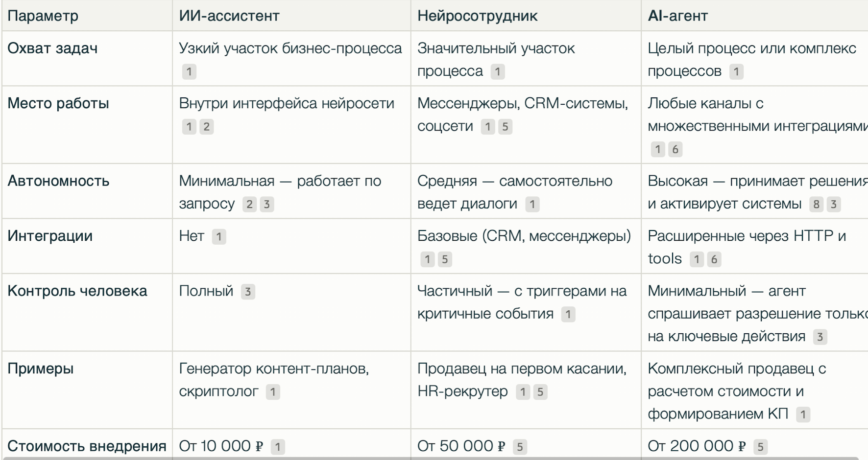
Task: Click source 2 after 'Внутри интерфейса нейросети'
Action: 206,127
